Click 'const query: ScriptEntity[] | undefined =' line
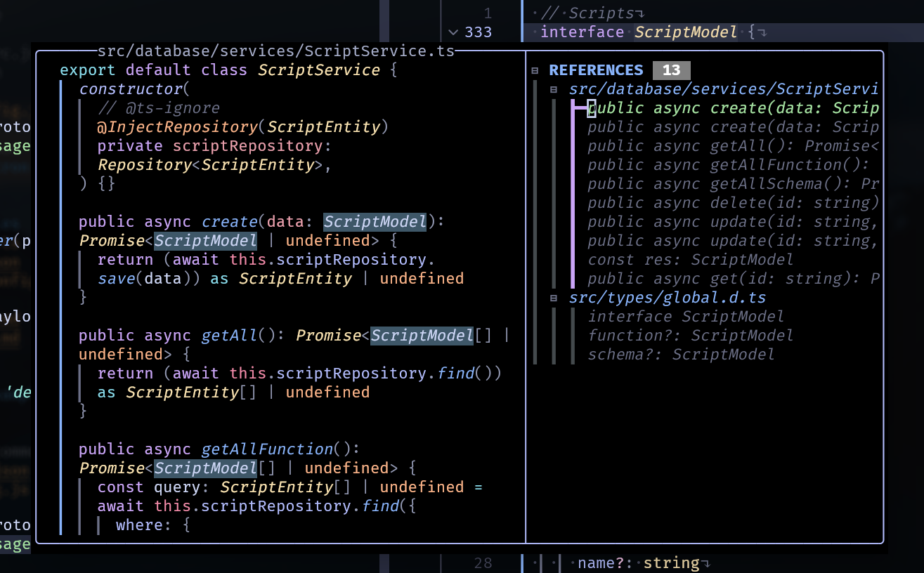 click(290, 487)
